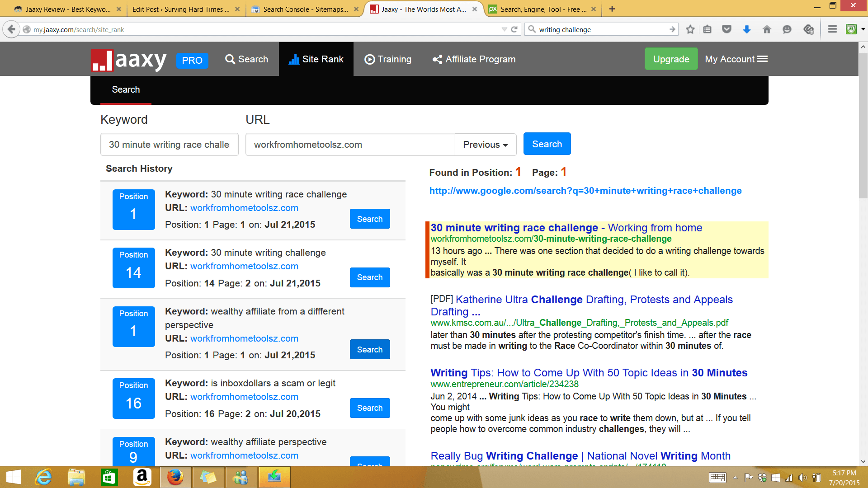This screenshot has width=868, height=488.
Task: Click the browser Home icon
Action: point(767,29)
